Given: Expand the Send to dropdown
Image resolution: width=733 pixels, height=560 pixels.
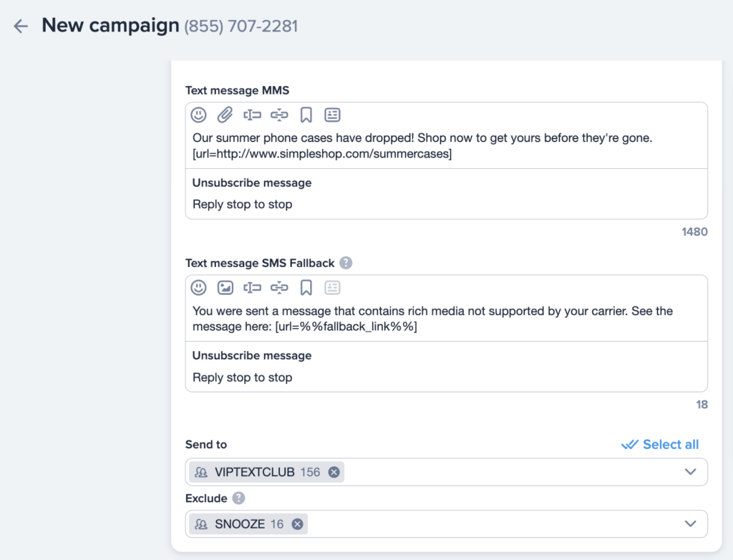Looking at the screenshot, I should pos(690,471).
